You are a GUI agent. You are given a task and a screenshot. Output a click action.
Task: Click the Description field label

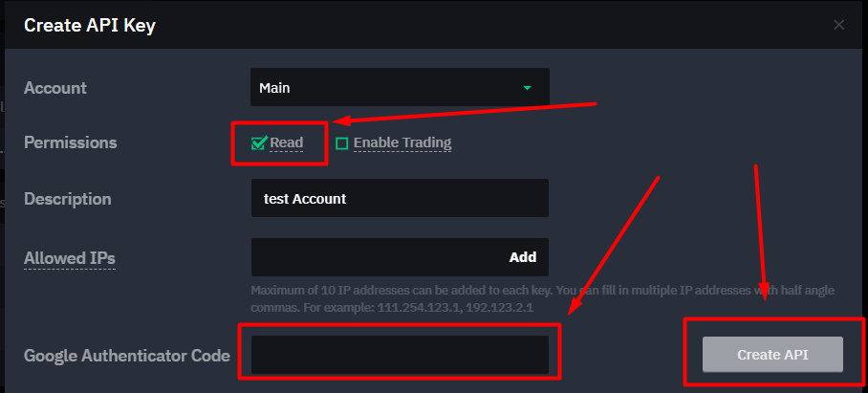67,199
